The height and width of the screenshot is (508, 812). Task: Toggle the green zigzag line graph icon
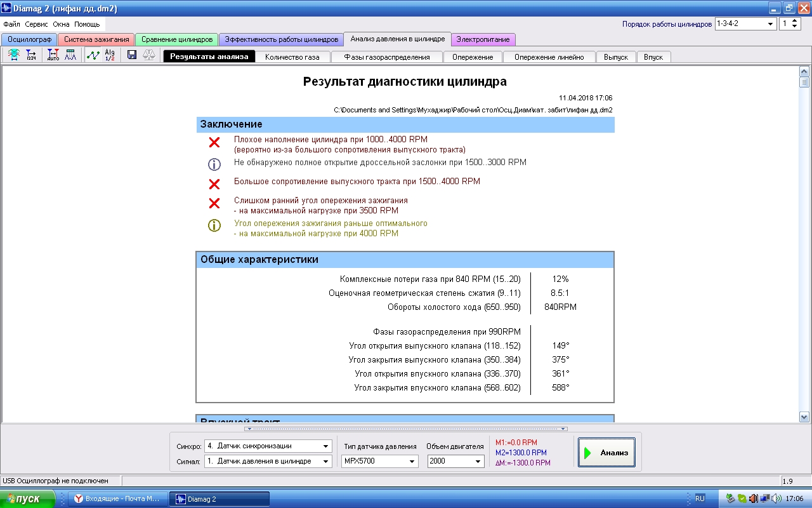click(93, 55)
